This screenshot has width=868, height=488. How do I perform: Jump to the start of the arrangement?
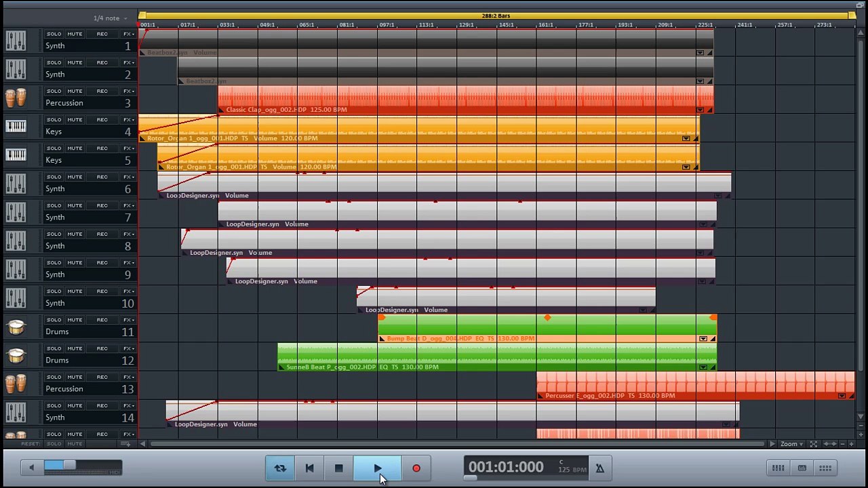pos(309,468)
